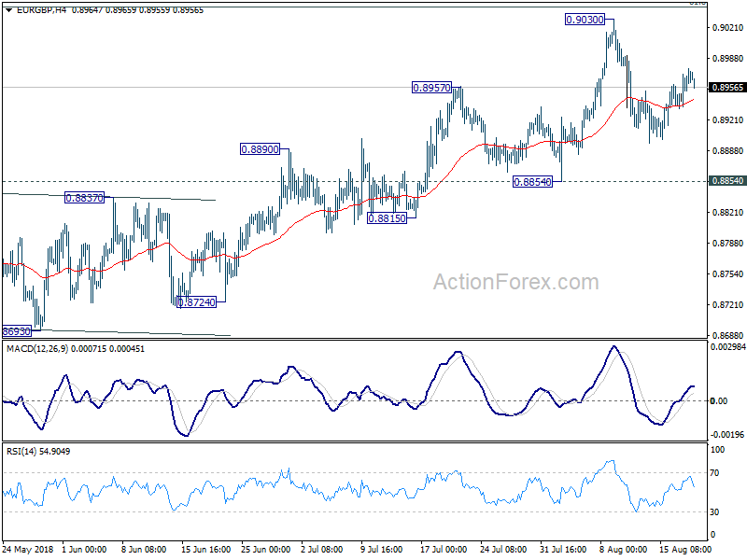
Task: Click the 8 Jun 08:00 time label
Action: click(x=144, y=550)
